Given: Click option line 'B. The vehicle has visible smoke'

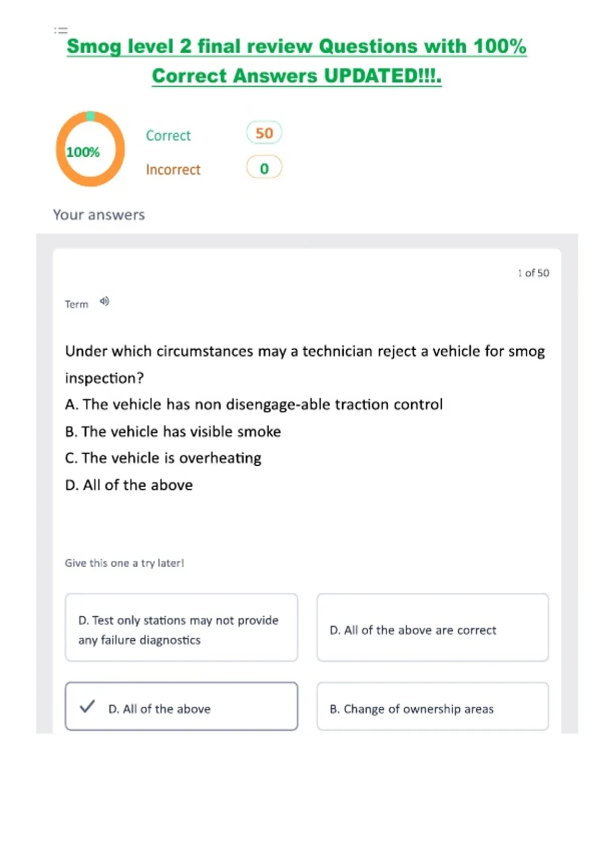Looking at the screenshot, I should pos(173,431).
